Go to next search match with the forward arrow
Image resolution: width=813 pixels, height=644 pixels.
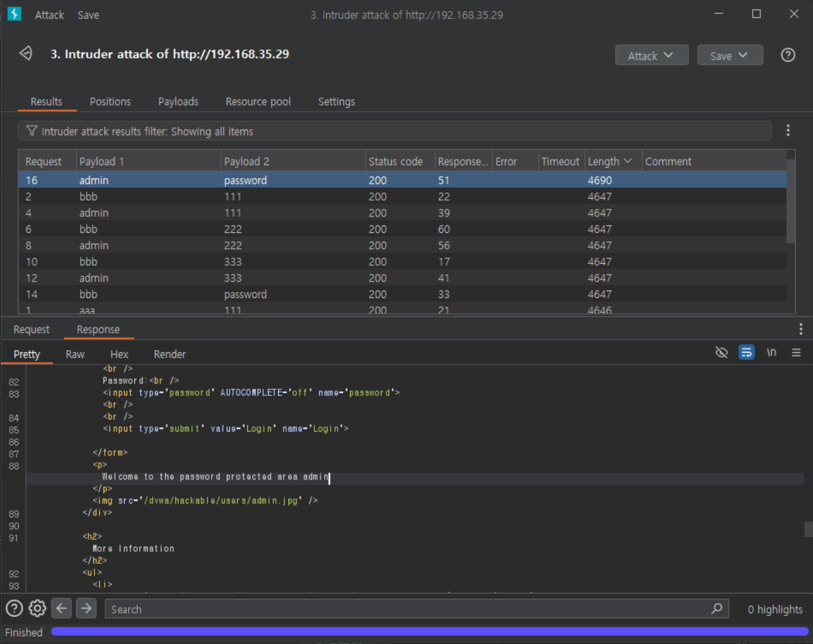coord(86,608)
